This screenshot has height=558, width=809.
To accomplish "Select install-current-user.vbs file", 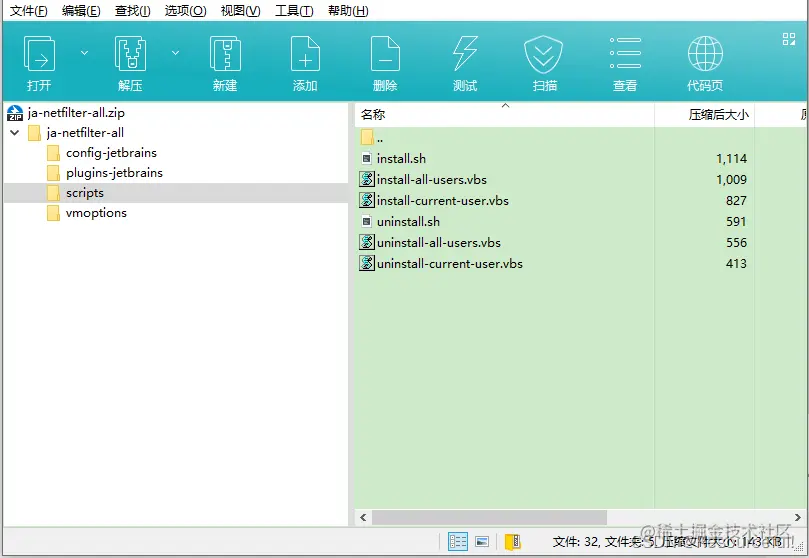I will (x=442, y=201).
